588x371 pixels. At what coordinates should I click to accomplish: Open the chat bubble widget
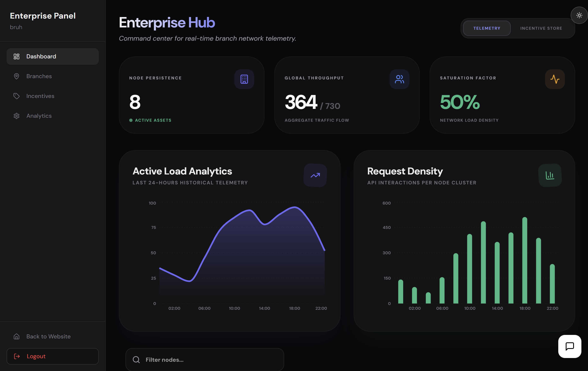click(569, 346)
